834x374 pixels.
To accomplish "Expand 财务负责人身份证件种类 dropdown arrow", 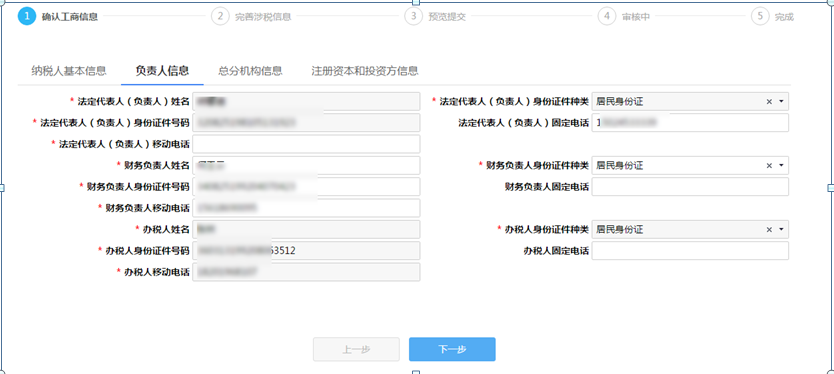I will point(781,165).
